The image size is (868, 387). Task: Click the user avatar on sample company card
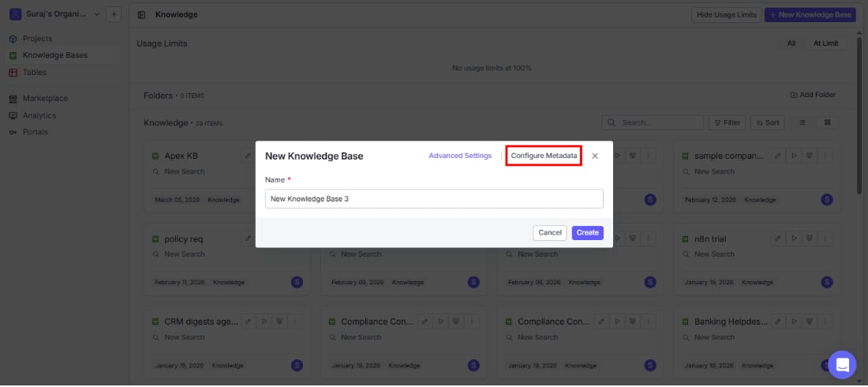point(826,200)
